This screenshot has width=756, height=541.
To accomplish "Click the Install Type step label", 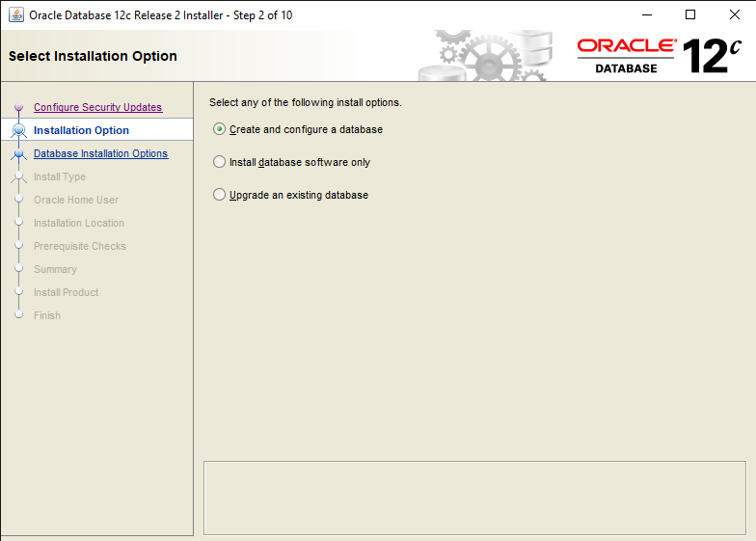I will (60, 176).
